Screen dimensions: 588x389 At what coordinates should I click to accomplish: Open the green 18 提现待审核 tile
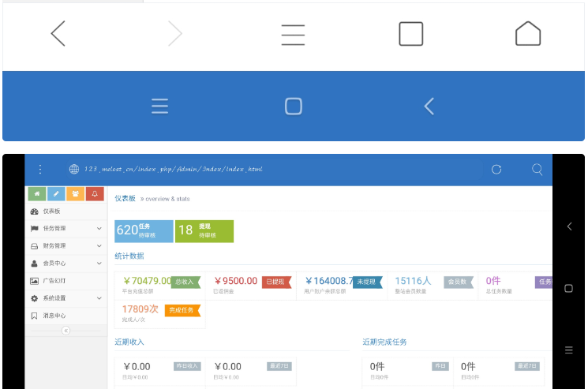204,231
